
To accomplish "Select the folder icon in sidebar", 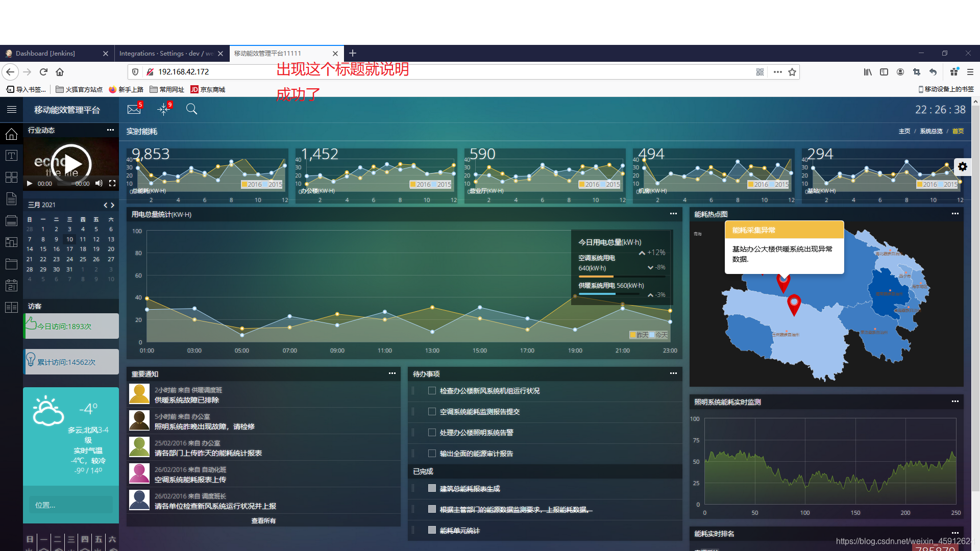I will click(x=11, y=264).
